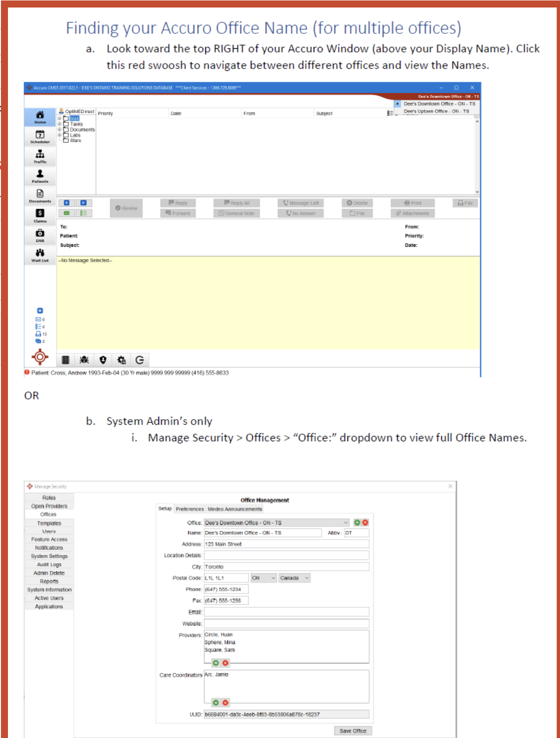Click the Postal Code field
The height and width of the screenshot is (738, 560).
point(226,578)
